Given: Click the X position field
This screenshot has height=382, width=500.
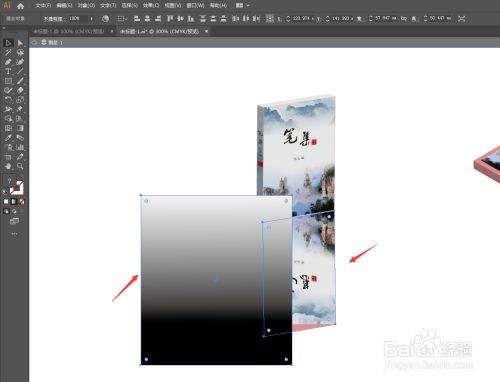Looking at the screenshot, I should 303,19.
